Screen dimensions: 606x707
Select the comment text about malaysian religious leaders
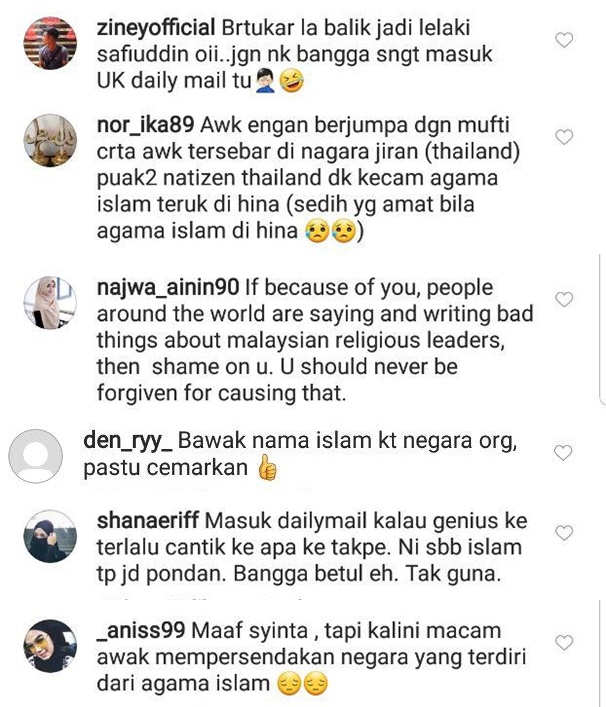[x=315, y=340]
